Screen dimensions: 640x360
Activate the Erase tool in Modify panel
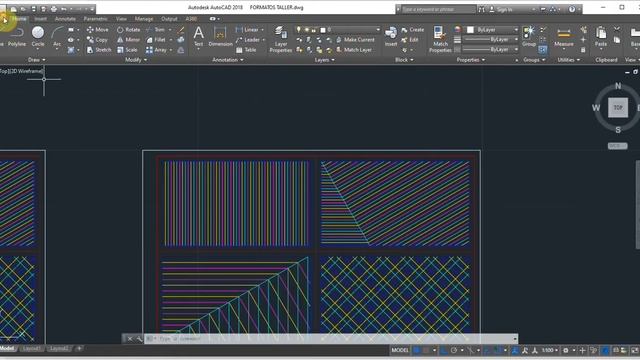(181, 30)
